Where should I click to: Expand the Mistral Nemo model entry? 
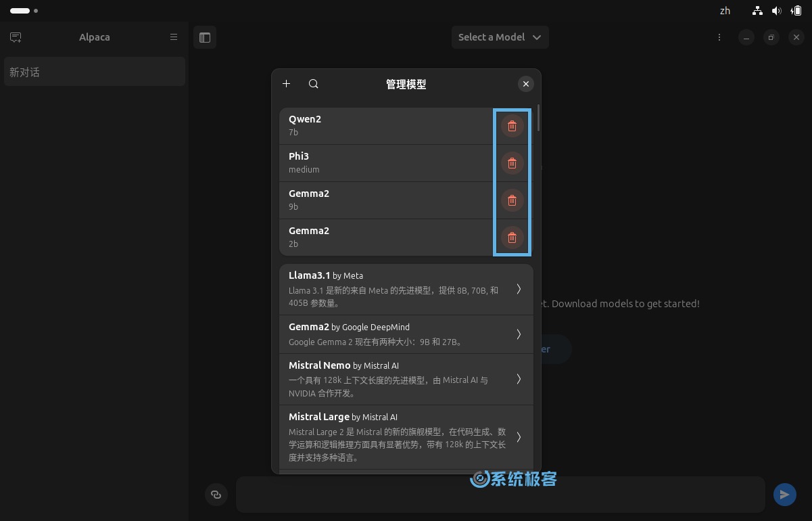point(406,379)
